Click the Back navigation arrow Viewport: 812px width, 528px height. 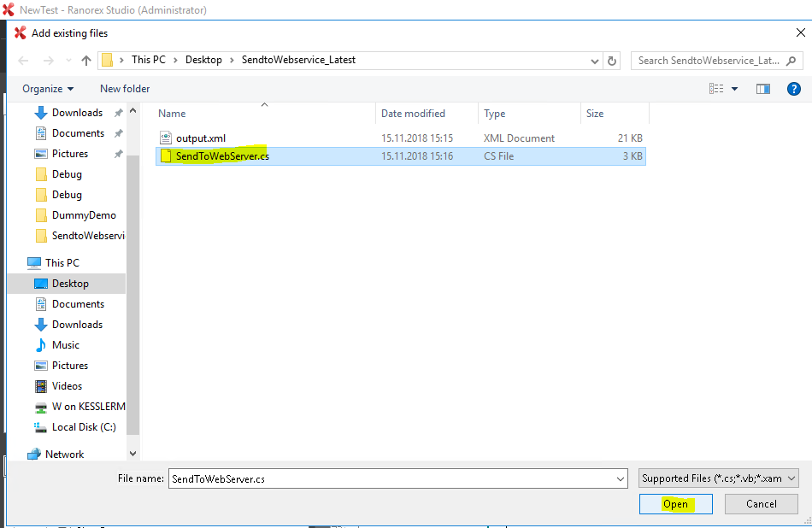[23, 61]
